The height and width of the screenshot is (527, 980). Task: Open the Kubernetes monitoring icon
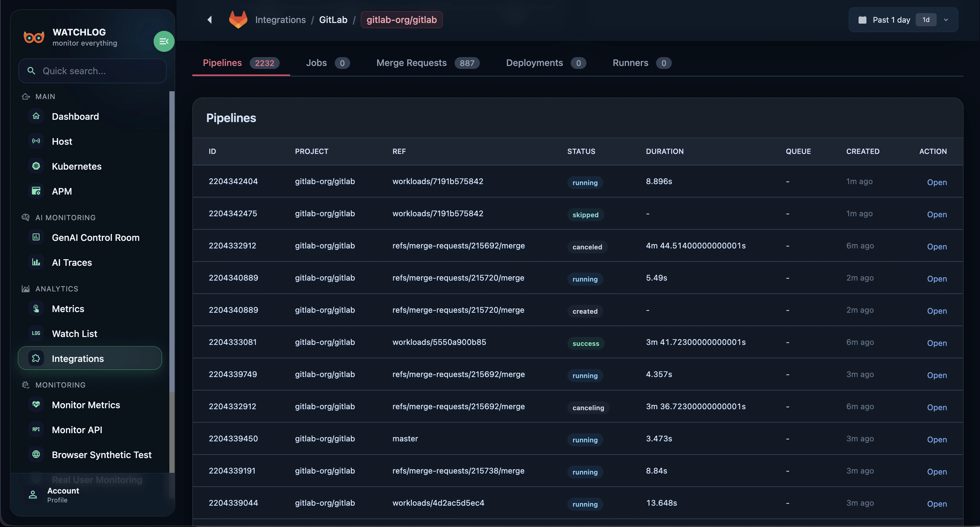click(36, 166)
